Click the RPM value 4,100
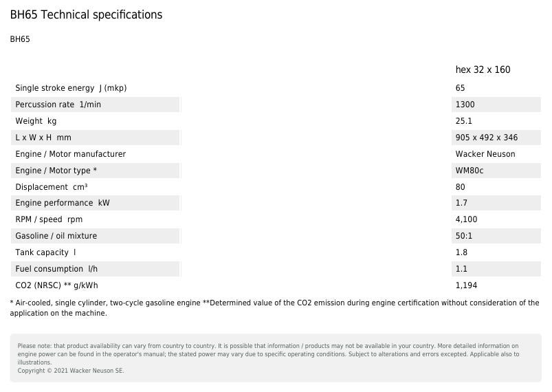The height and width of the screenshot is (392, 552). pos(466,219)
